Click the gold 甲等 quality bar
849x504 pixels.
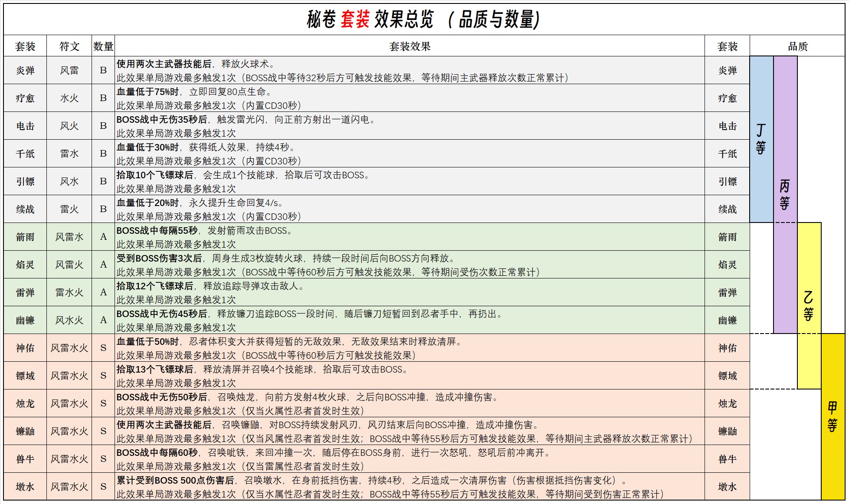point(833,416)
